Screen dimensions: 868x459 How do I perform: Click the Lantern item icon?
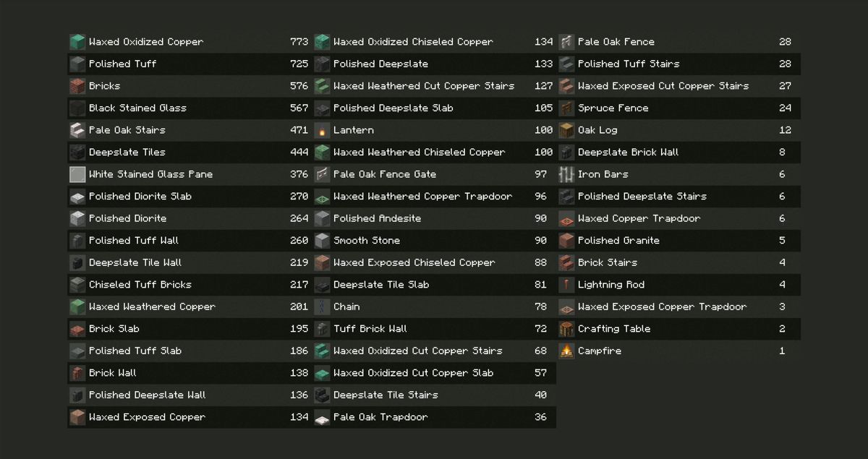(x=322, y=131)
